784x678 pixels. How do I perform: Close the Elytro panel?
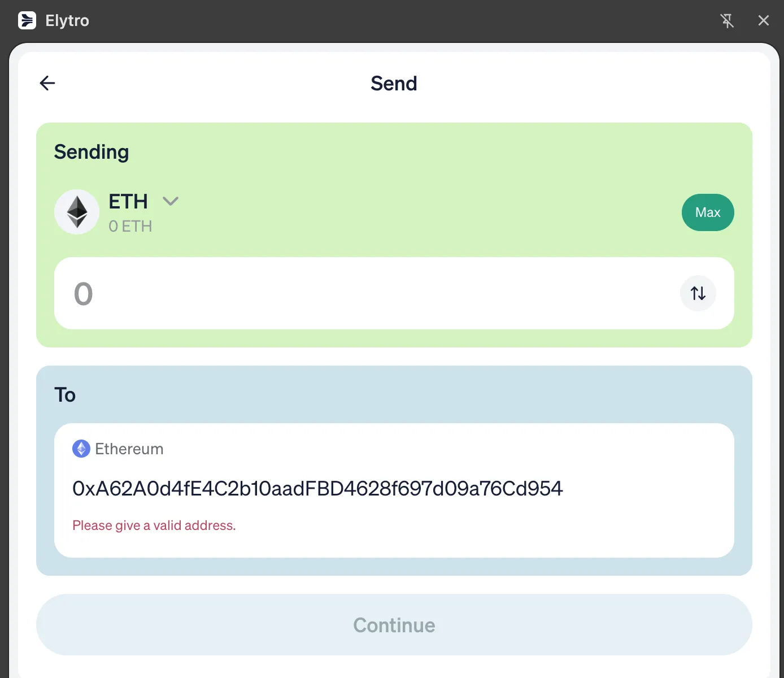pyautogui.click(x=763, y=21)
